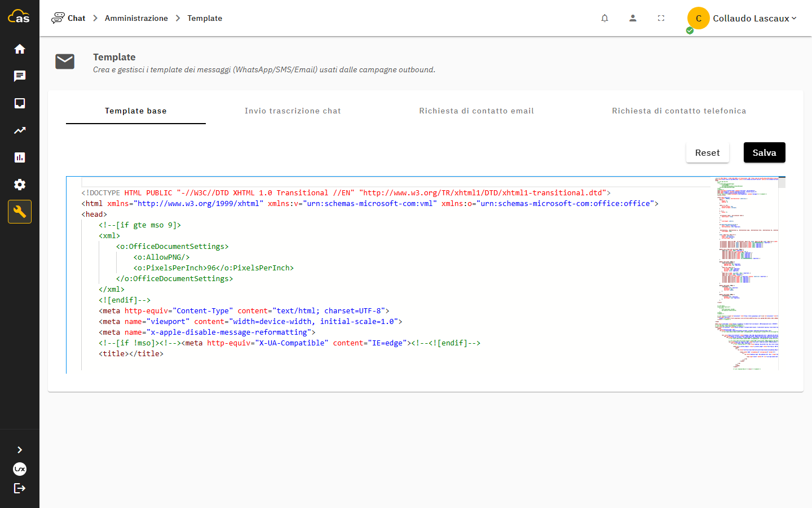This screenshot has width=812, height=508.
Task: Click opening '<o:OfficeDocumentSettings>' line
Action: click(173, 246)
